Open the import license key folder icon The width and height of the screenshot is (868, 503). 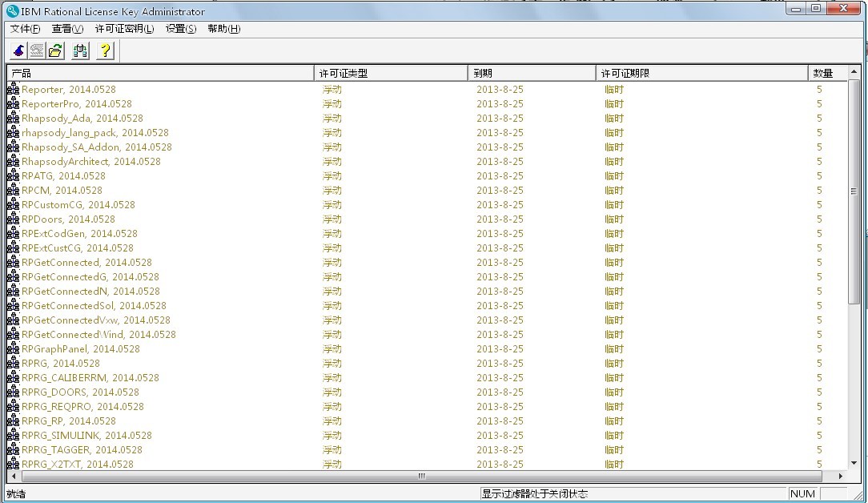[55, 50]
